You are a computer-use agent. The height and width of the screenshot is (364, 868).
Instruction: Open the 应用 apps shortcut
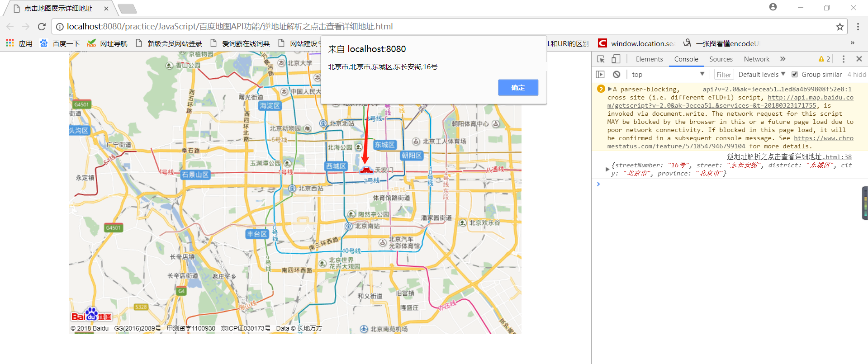[x=19, y=43]
